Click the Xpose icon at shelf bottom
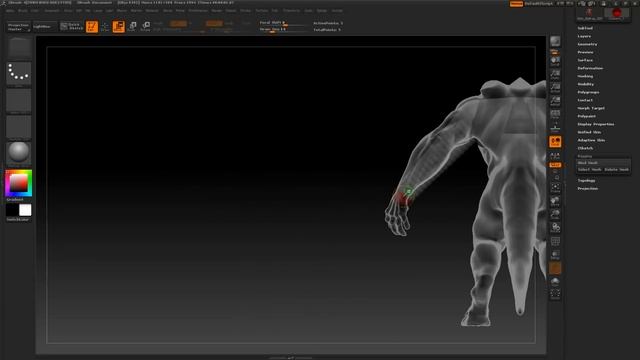Screen dimensions: 640x360 pyautogui.click(x=555, y=294)
